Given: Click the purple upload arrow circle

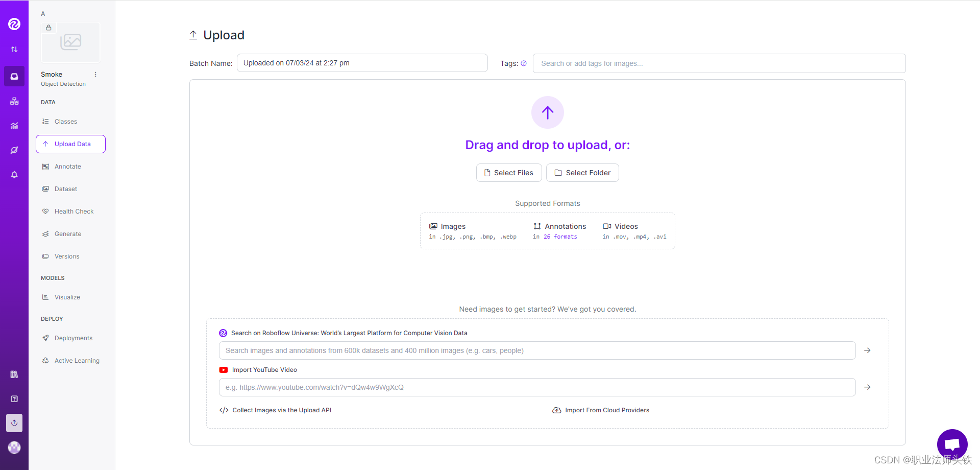Looking at the screenshot, I should [x=548, y=112].
